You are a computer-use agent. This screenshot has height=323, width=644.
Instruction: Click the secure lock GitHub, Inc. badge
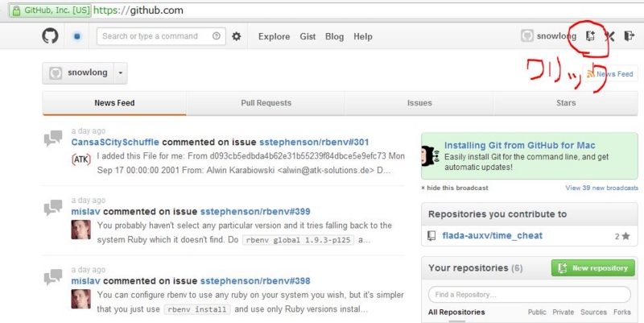50,10
